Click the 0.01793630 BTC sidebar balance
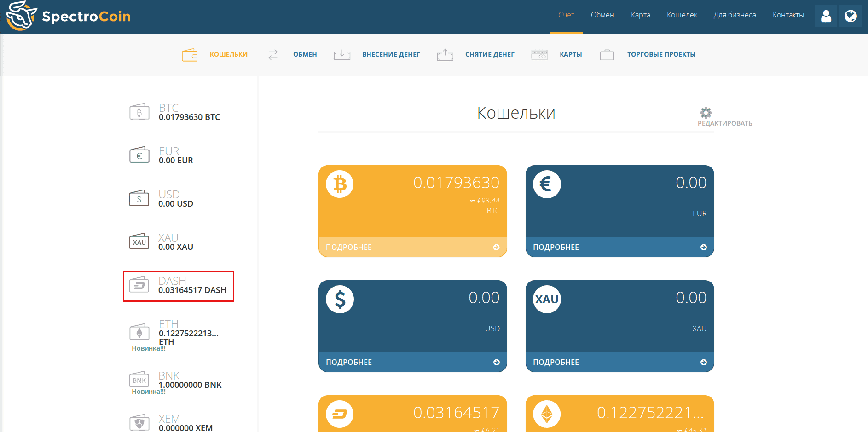The width and height of the screenshot is (868, 432). coord(189,117)
